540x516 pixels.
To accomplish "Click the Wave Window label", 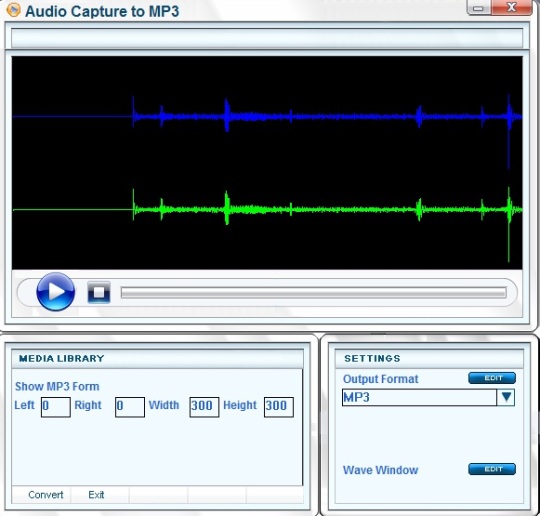I will tap(381, 470).
